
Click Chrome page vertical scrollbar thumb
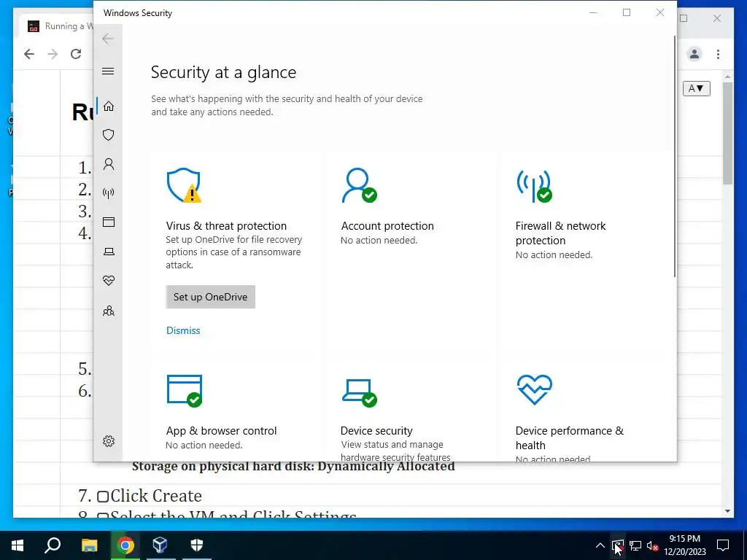pyautogui.click(x=727, y=133)
